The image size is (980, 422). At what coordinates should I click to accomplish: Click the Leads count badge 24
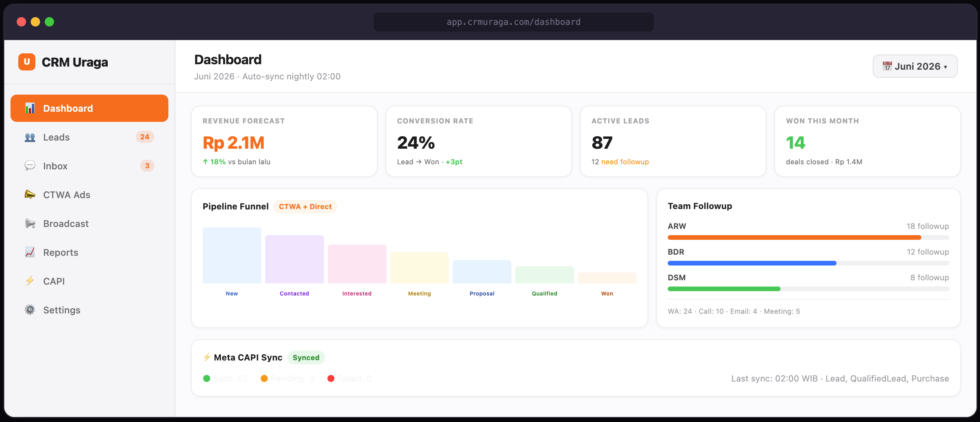(145, 137)
